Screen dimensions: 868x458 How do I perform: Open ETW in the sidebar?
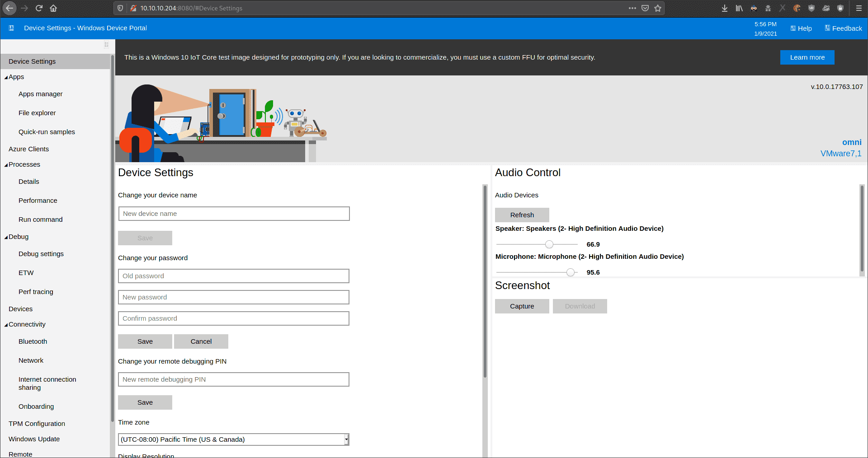coord(26,273)
